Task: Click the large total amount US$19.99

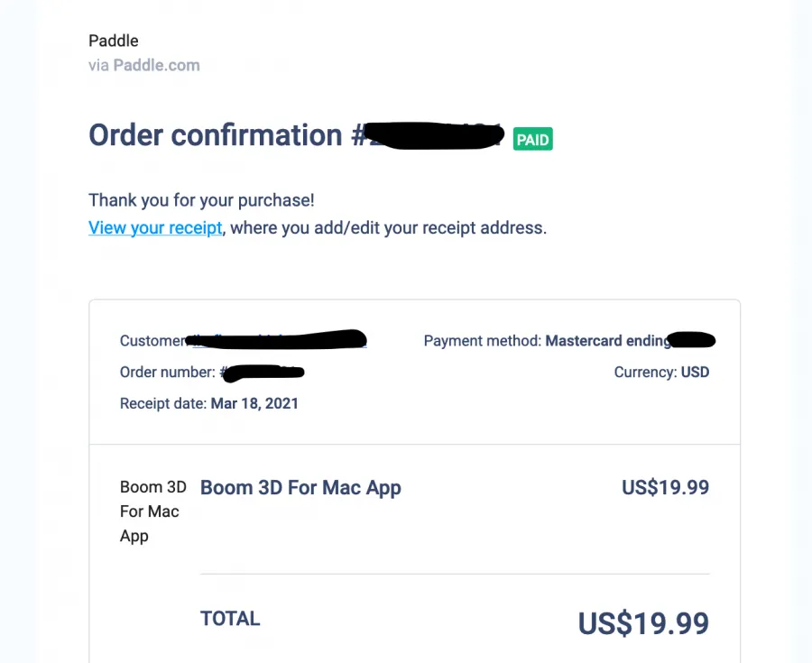Action: [x=643, y=623]
